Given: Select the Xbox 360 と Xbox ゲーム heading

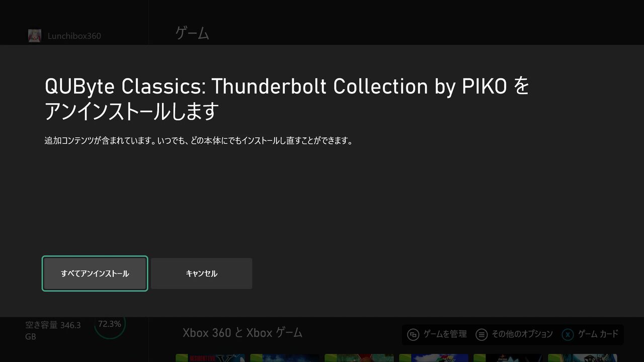Looking at the screenshot, I should pyautogui.click(x=243, y=333).
